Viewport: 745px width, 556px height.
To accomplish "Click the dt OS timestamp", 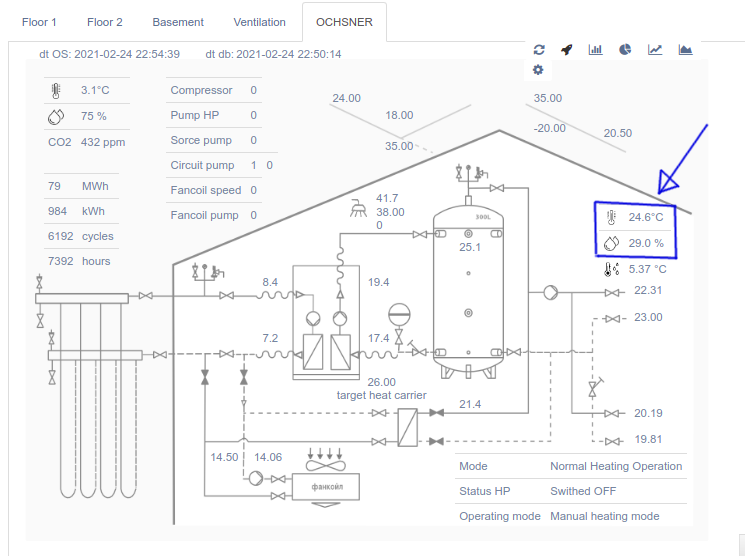I will pos(109,54).
